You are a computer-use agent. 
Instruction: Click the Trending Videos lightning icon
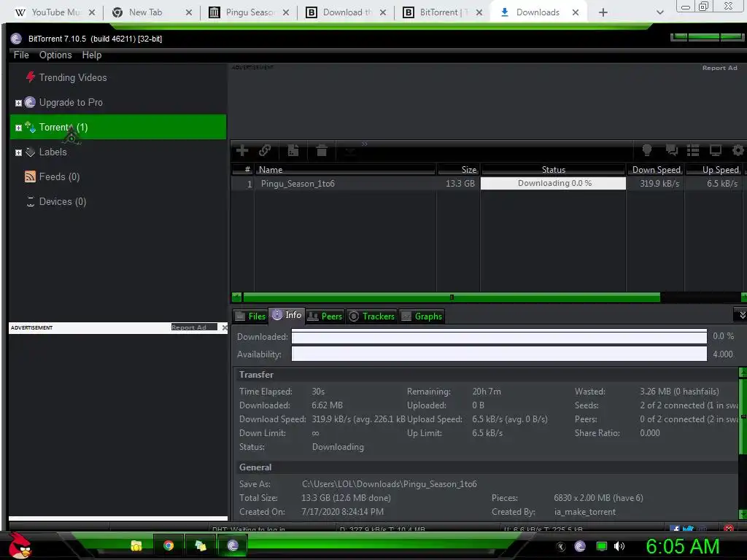(31, 77)
